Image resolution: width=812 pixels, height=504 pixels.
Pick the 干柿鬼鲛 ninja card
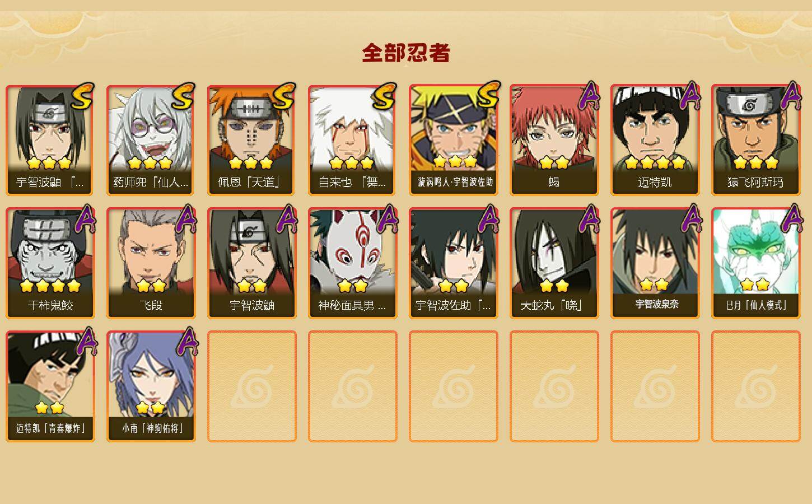point(50,263)
